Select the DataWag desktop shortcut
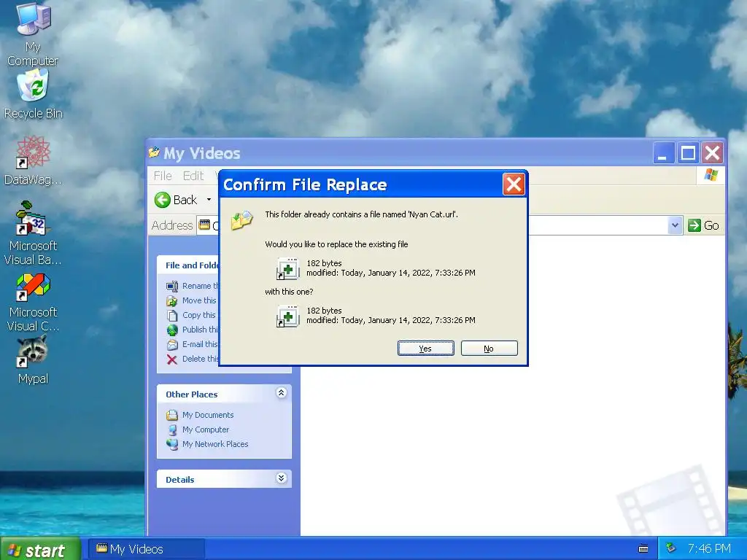Viewport: 747px width, 560px height. coord(33,161)
